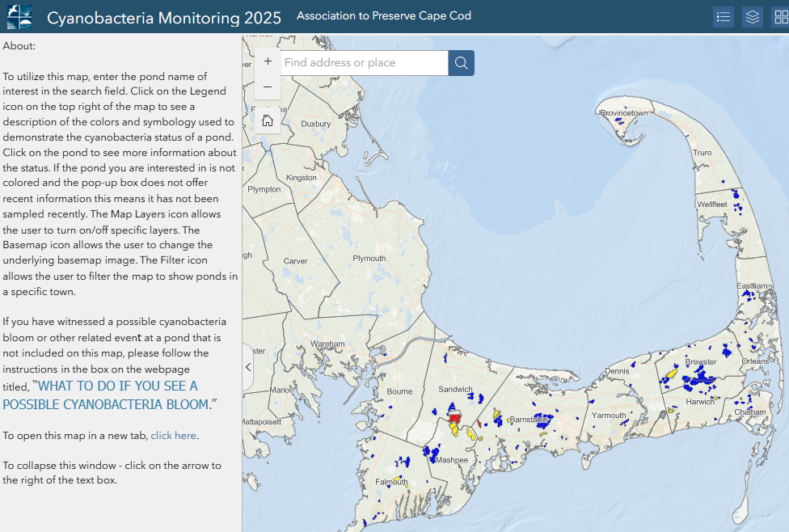Viewport: 789px width, 532px height.
Task: Reset map to default home extent
Action: point(268,120)
